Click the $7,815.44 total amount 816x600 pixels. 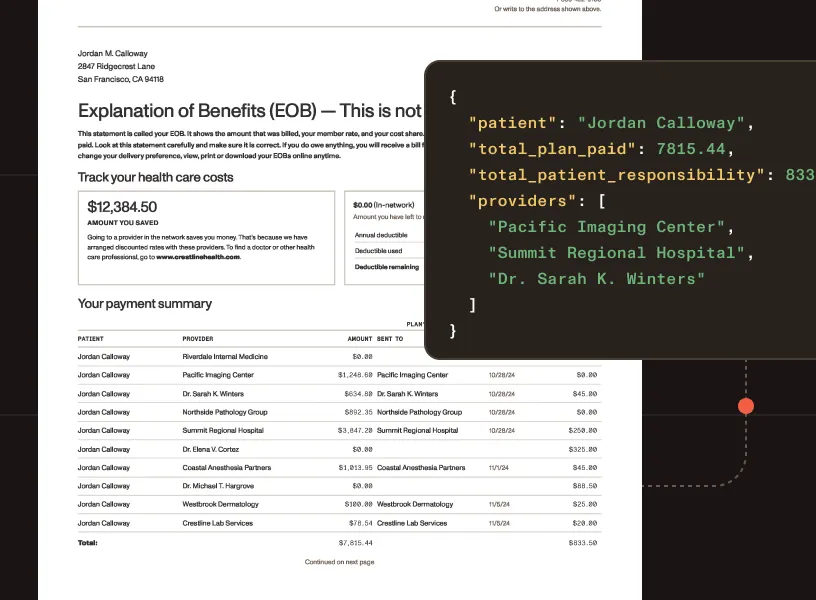click(356, 543)
